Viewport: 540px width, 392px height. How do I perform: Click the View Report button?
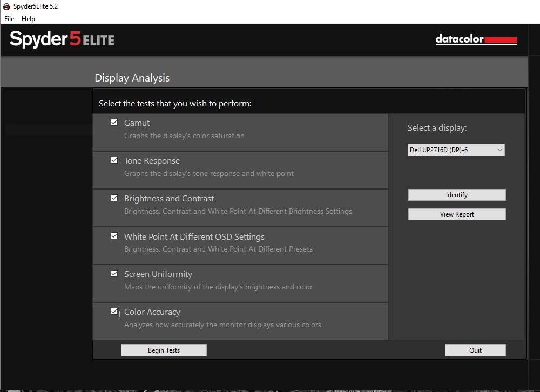tap(457, 214)
